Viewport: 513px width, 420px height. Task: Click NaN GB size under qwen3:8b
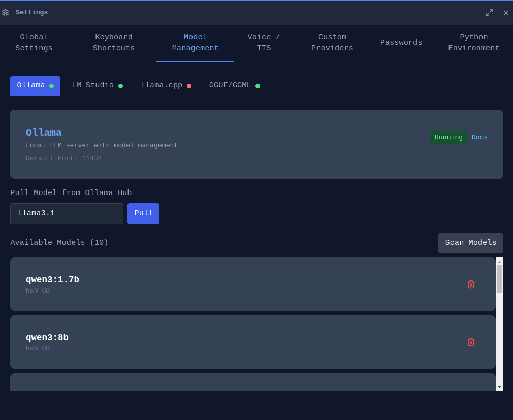click(x=38, y=348)
